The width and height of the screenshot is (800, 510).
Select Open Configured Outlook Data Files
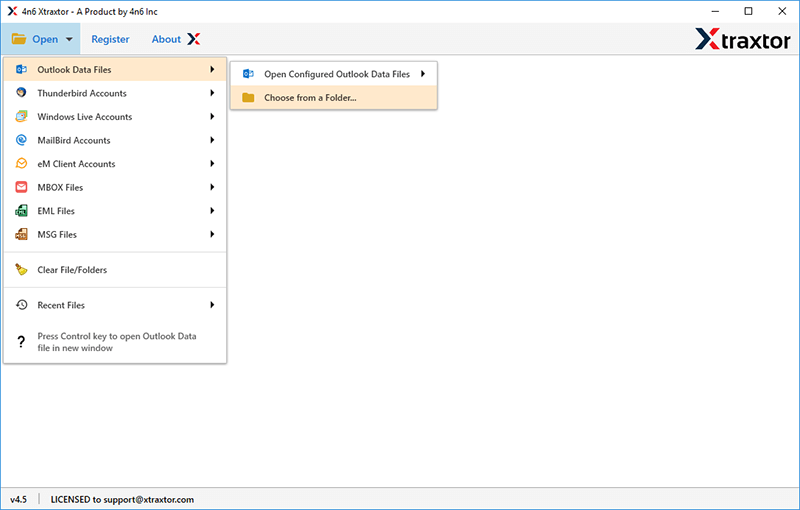click(334, 74)
